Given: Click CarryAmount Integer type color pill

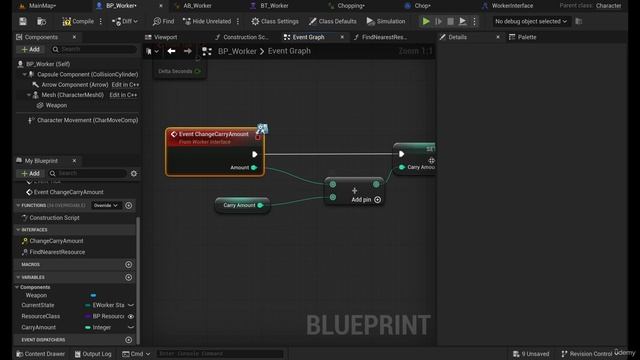Looking at the screenshot, I should pos(88,327).
